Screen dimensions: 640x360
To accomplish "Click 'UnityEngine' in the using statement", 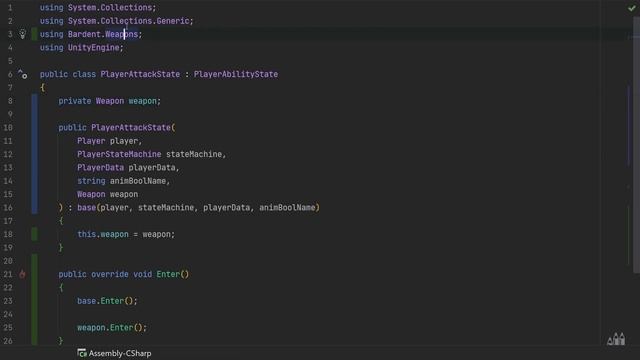I will tap(93, 48).
